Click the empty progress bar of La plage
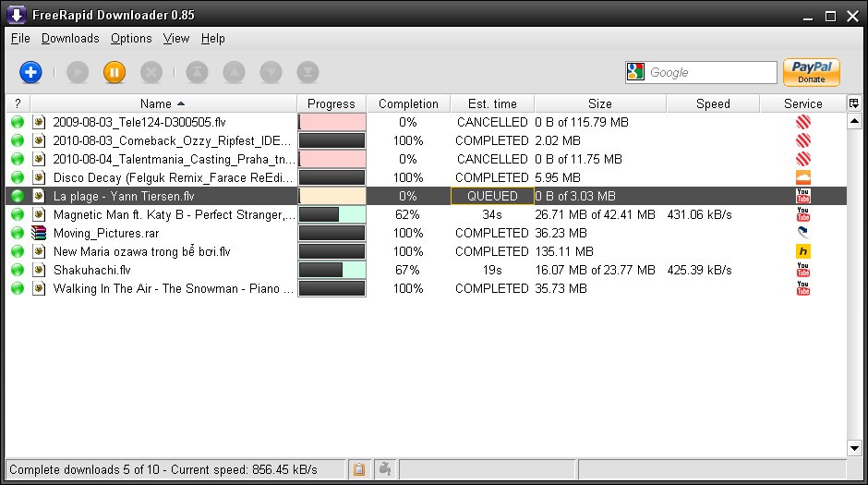 coord(332,196)
